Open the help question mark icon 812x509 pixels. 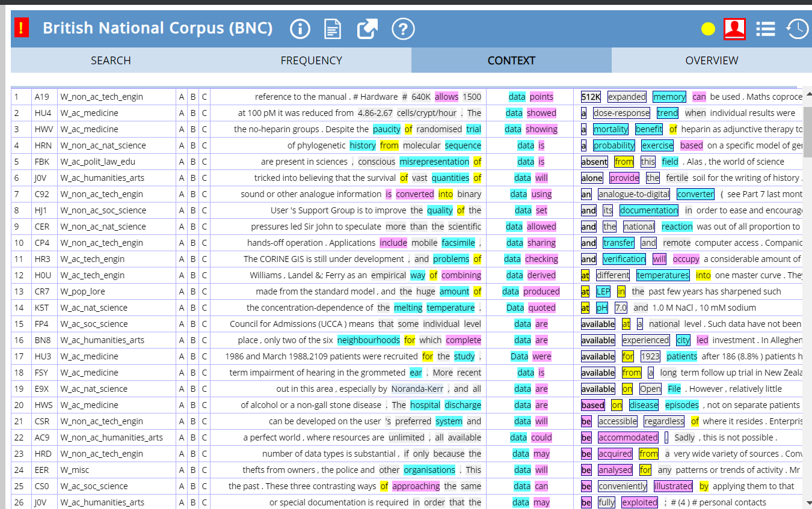(x=403, y=28)
